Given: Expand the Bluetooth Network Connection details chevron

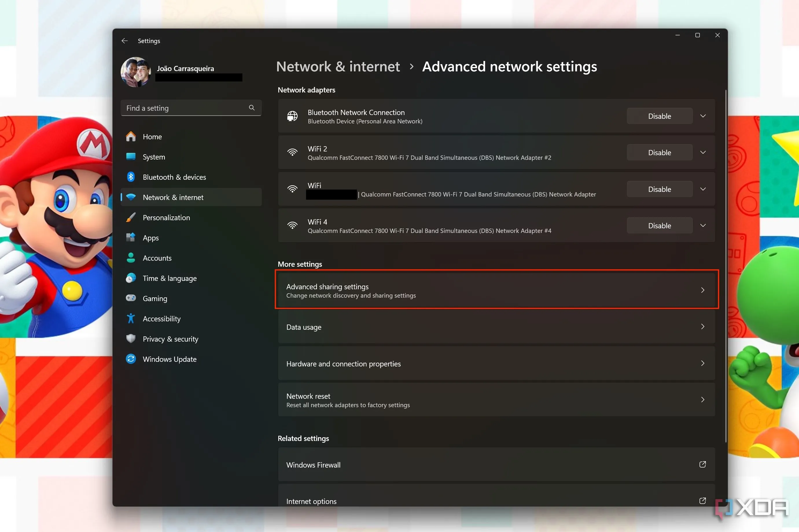Looking at the screenshot, I should click(703, 116).
